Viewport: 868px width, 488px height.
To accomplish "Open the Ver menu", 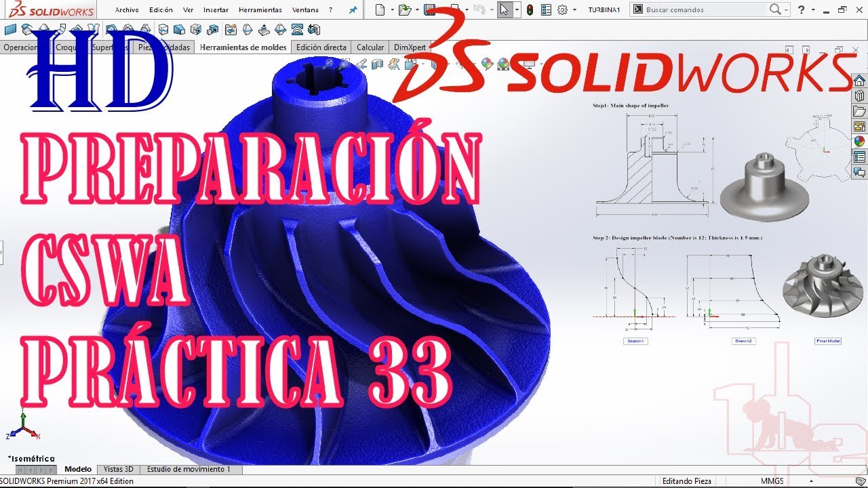I will (188, 10).
